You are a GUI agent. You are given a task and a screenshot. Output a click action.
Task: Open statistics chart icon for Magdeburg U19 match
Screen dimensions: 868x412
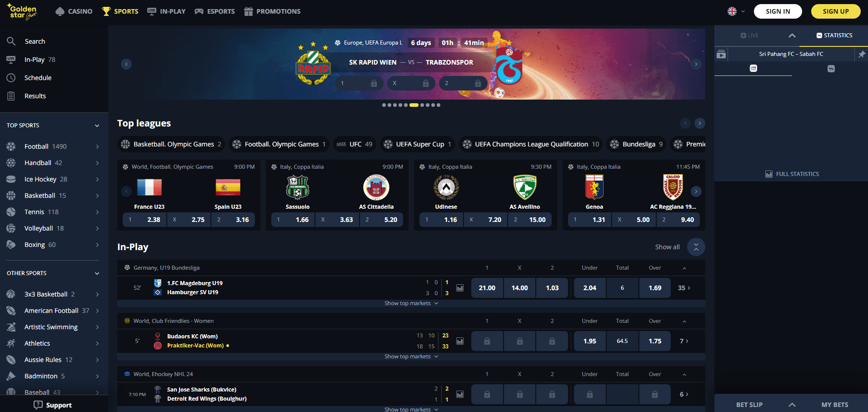[460, 288]
